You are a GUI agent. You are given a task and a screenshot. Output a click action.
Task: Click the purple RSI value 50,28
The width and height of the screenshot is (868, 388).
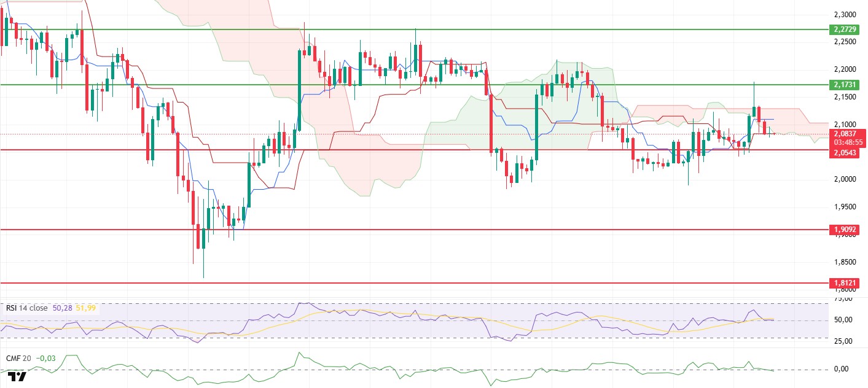point(62,308)
